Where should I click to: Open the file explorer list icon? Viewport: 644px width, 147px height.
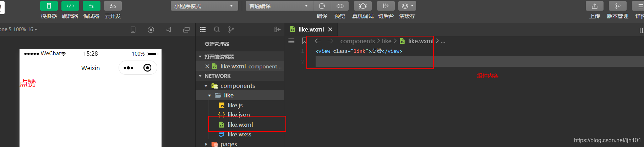pos(203,29)
